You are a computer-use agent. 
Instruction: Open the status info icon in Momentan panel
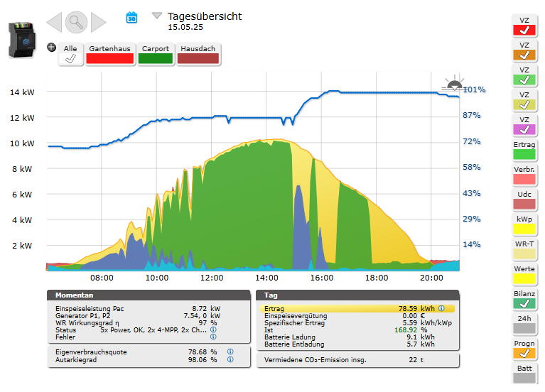click(213, 330)
